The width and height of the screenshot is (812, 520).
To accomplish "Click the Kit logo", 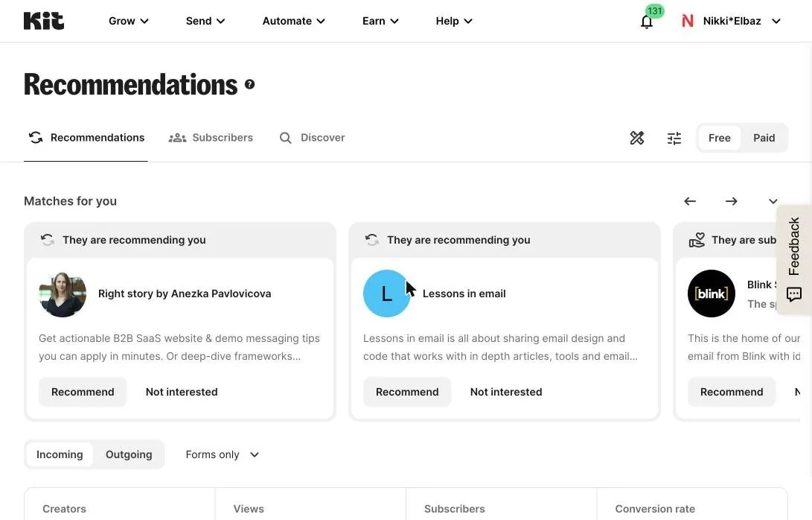I will pyautogui.click(x=44, y=21).
